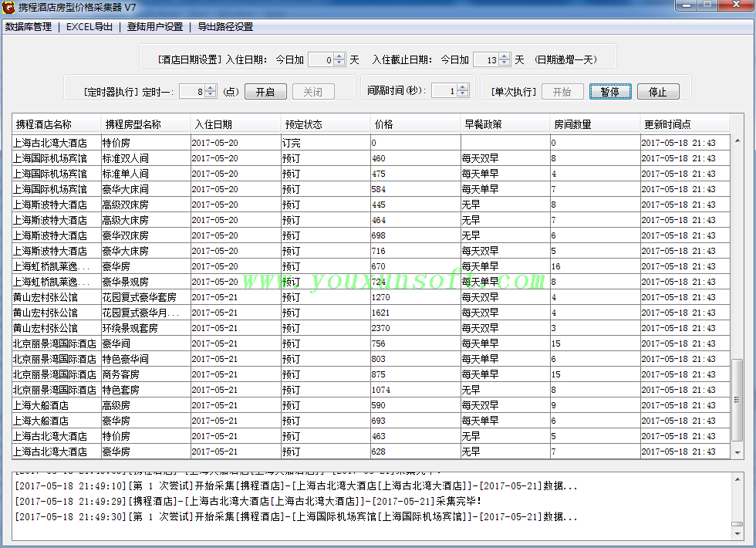Select the 高级双床房 room type cell
Screen dimensions: 756x548
146,205
